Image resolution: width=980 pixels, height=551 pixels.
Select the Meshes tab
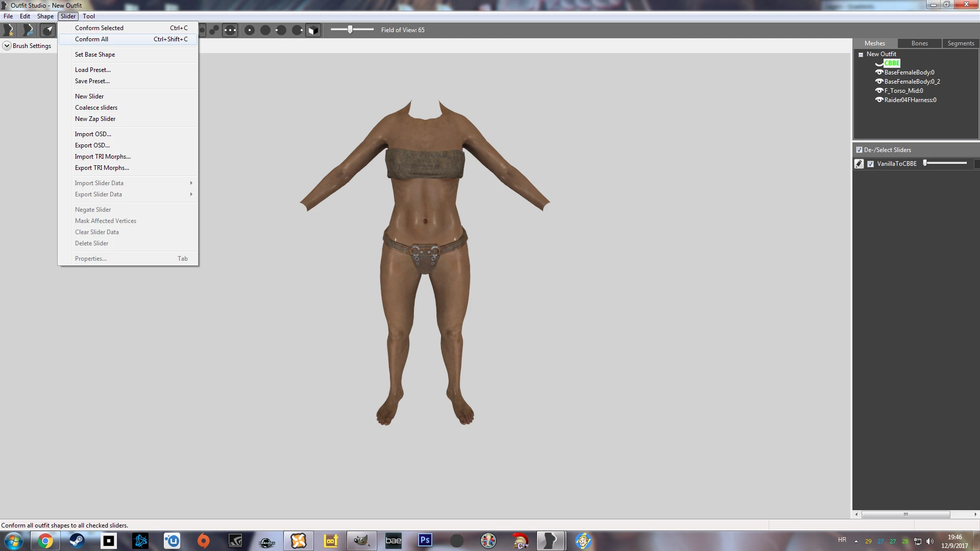coord(874,43)
